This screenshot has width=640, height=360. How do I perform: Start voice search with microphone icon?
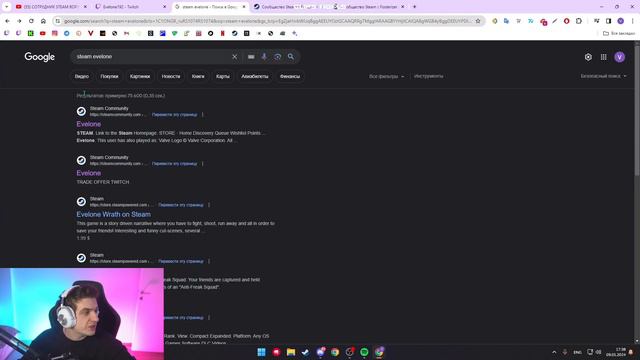(264, 57)
